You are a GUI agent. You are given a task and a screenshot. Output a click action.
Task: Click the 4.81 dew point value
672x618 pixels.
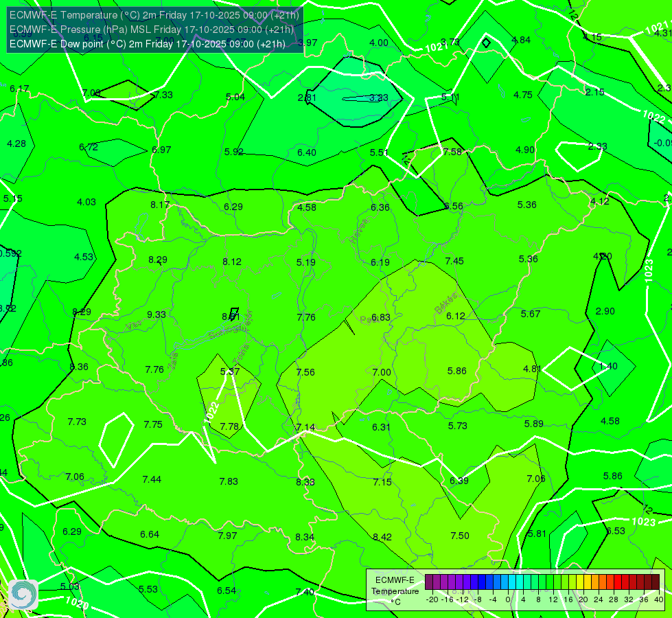(x=532, y=369)
